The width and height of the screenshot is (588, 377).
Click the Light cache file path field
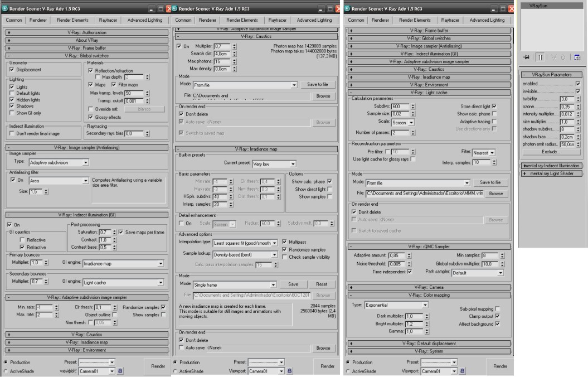[425, 194]
